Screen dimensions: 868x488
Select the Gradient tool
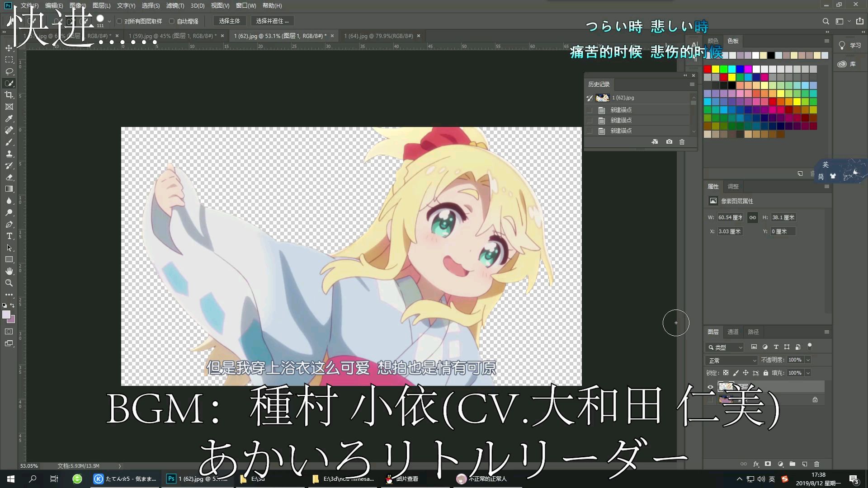click(x=9, y=189)
